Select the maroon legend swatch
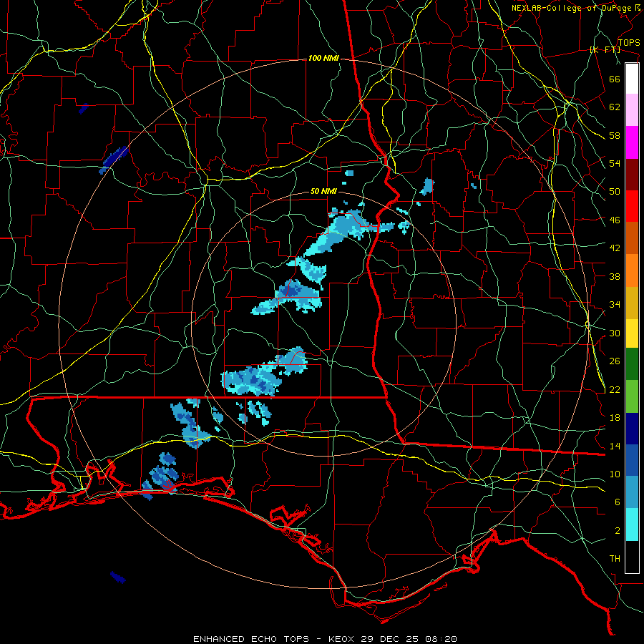Viewport: 644px width, 644px height. click(632, 175)
